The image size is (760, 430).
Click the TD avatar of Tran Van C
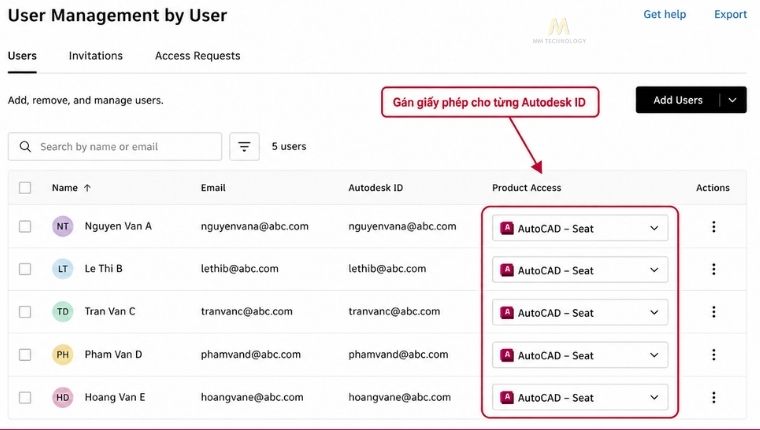(63, 312)
